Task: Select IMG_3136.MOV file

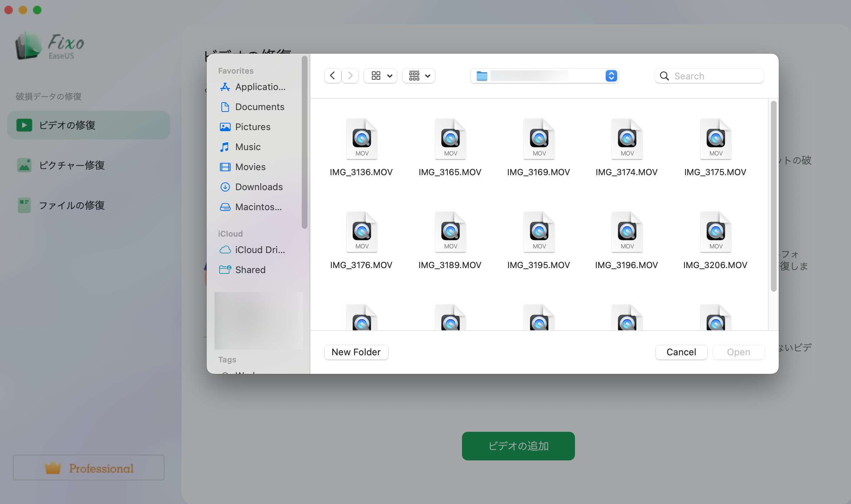Action: (361, 139)
